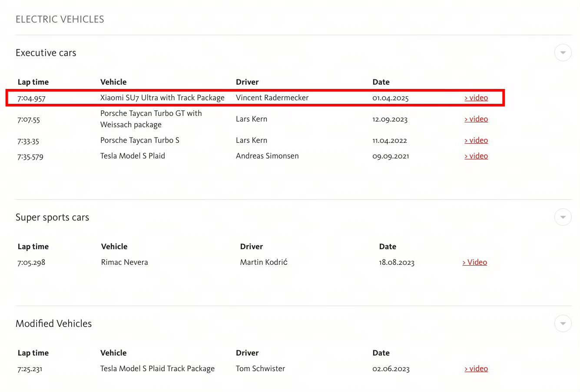The height and width of the screenshot is (392, 580).
Task: Open the Tesla Model S Plaid video
Action: click(x=476, y=156)
